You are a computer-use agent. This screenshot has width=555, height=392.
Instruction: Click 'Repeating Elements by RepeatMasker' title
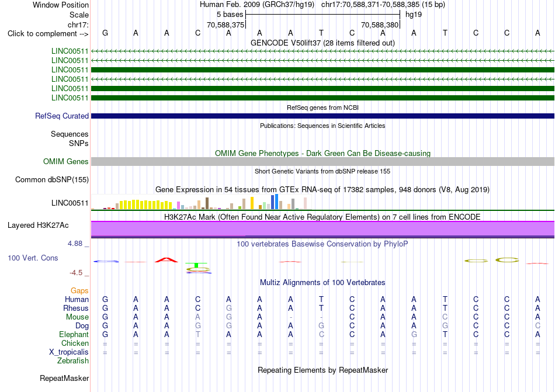click(x=322, y=370)
